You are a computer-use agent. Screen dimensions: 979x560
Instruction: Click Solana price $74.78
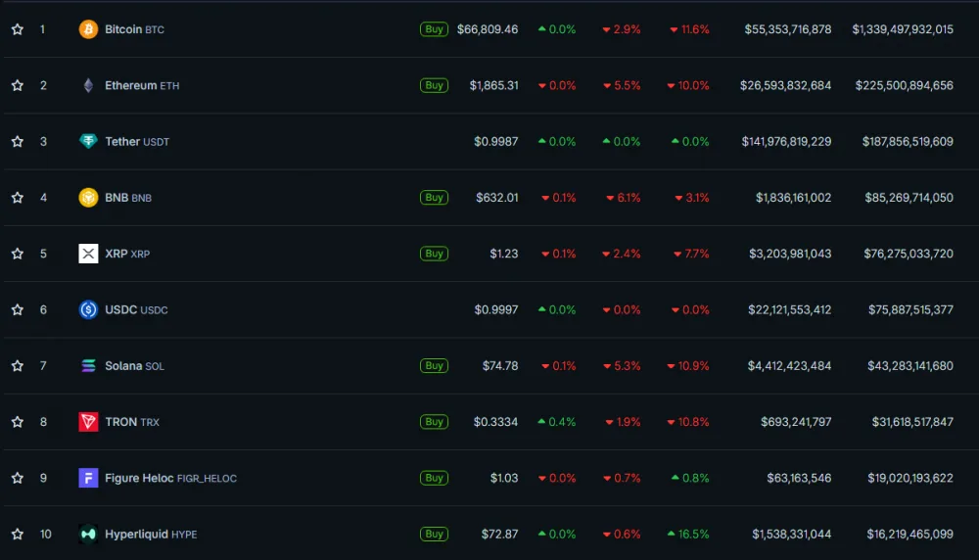click(500, 366)
